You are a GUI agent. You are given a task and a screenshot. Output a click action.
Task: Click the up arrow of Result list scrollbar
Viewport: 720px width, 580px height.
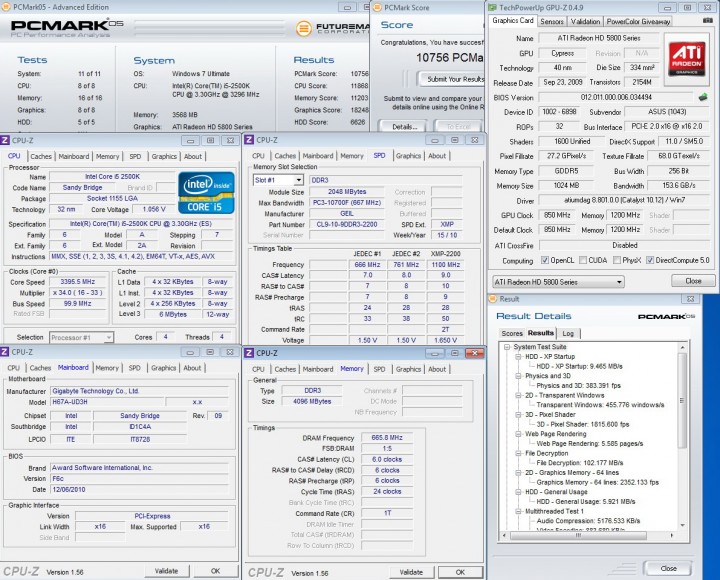click(x=682, y=348)
